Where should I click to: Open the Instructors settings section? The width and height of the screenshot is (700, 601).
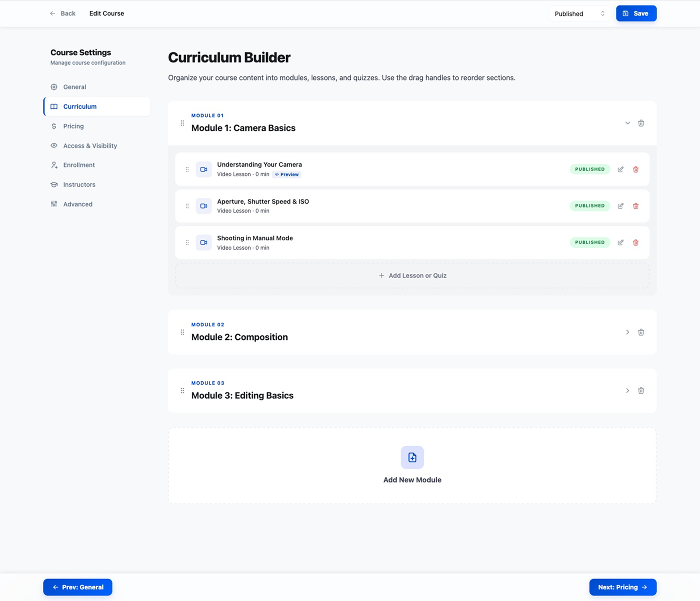(97, 185)
